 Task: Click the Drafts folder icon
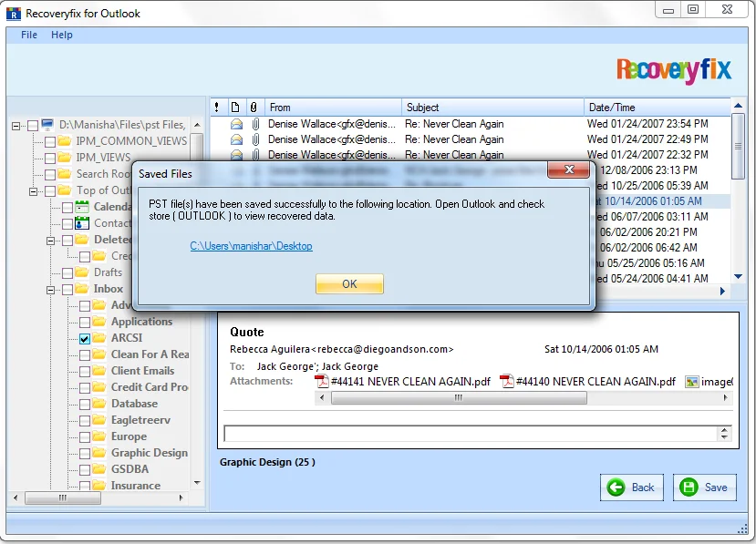click(x=82, y=272)
